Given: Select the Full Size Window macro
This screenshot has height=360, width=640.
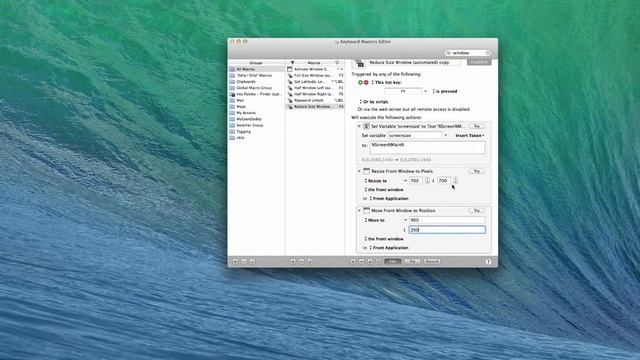Looking at the screenshot, I should click(315, 76).
